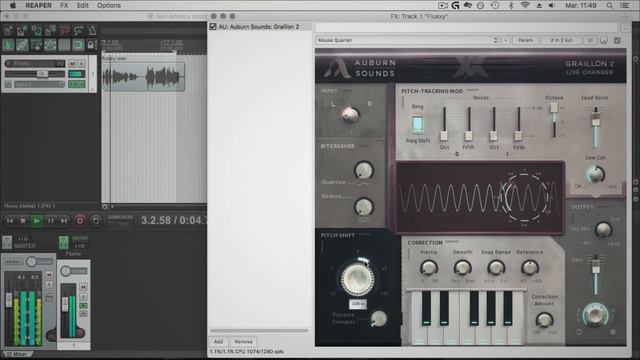Solo the Fluxxy track in track panel
Image resolution: width=640 pixels, height=360 pixels.
click(x=82, y=64)
